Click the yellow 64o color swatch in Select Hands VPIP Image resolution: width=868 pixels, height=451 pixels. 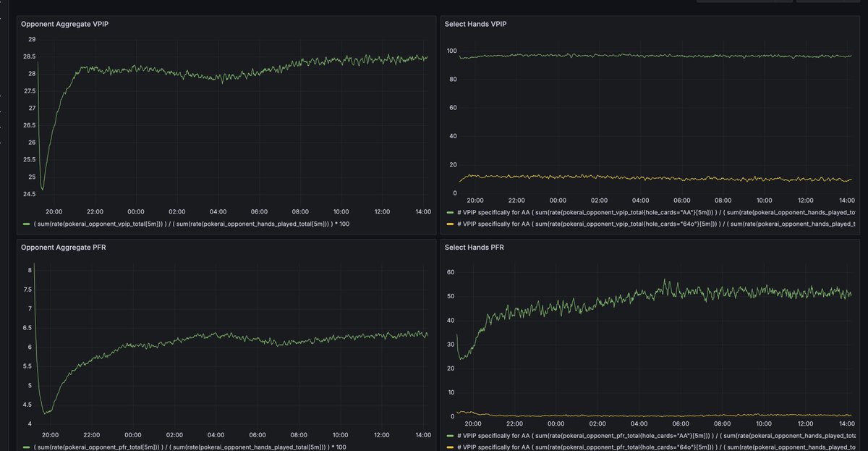tap(450, 224)
